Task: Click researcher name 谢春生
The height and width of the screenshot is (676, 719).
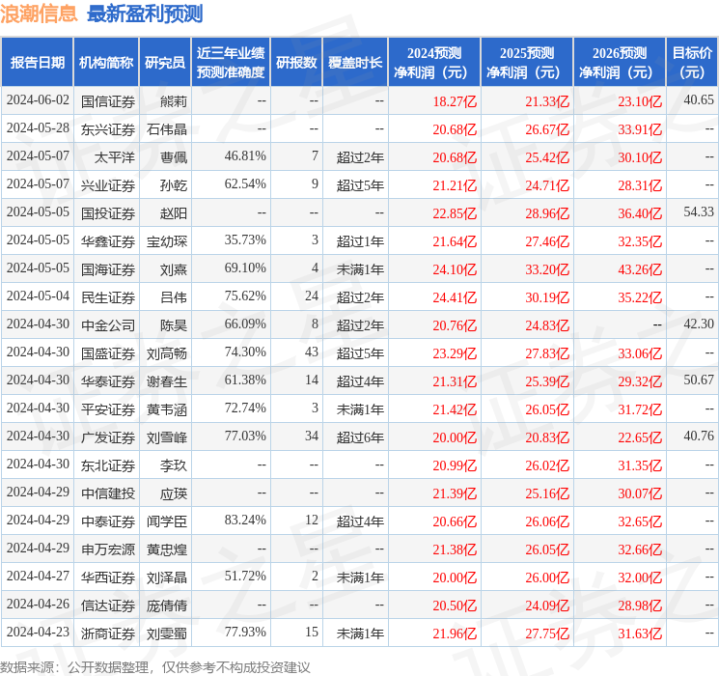Action: 167,381
